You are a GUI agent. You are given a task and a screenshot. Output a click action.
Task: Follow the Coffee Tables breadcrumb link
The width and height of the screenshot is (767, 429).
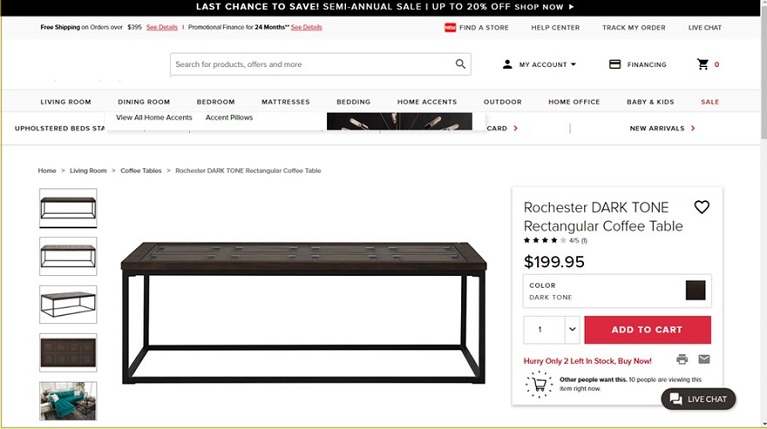point(141,171)
